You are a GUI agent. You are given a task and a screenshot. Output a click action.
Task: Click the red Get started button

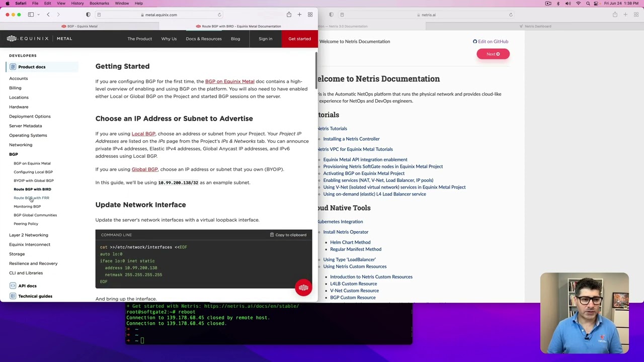299,39
